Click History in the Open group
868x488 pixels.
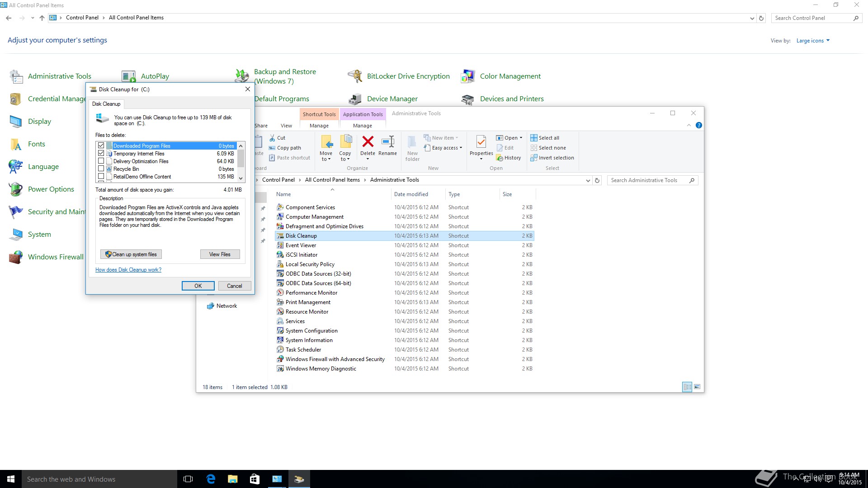point(509,158)
